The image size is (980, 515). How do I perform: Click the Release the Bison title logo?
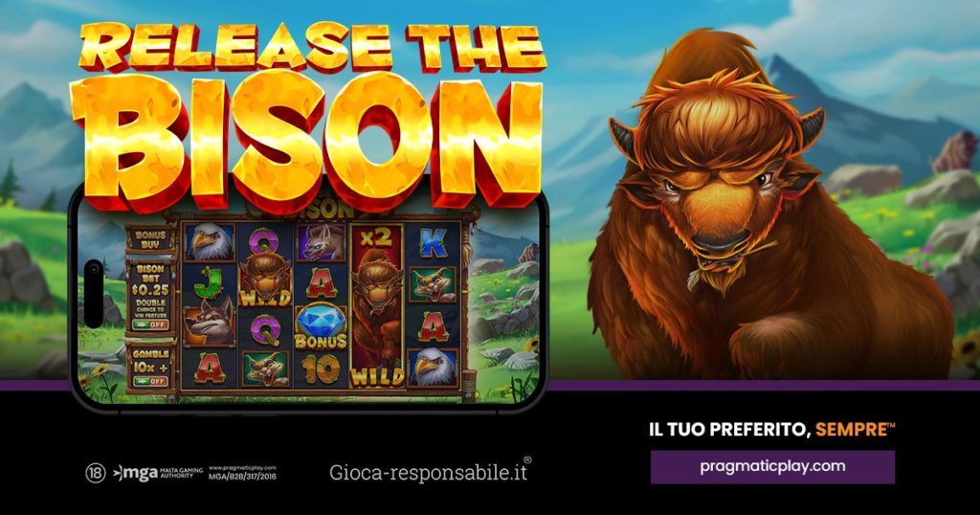(309, 116)
